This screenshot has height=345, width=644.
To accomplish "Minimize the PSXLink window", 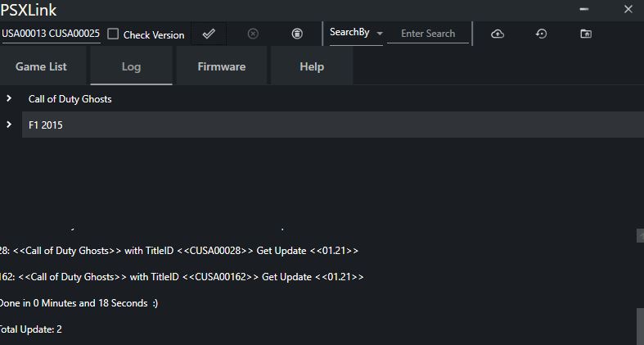I will tap(583, 9).
